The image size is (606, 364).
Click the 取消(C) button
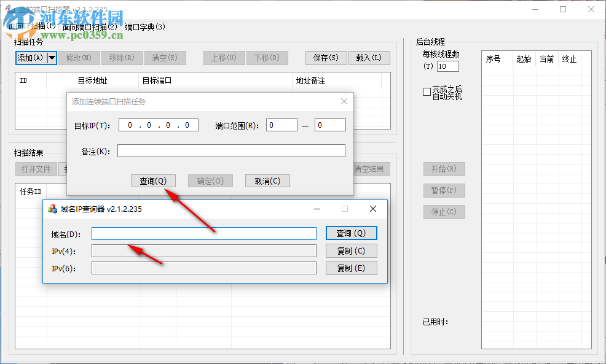[267, 181]
